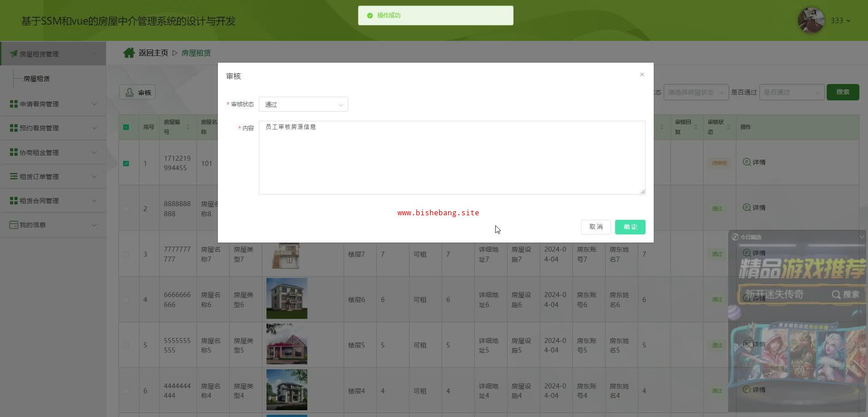The height and width of the screenshot is (417, 868).
Task: Click the room number 1712219994455 cell
Action: pyautogui.click(x=178, y=163)
